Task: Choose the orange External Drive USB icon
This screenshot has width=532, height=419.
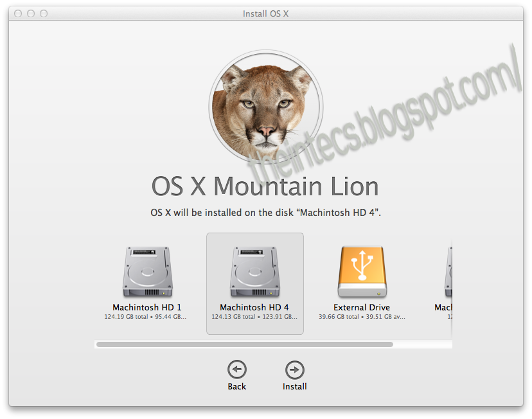Action: [x=362, y=272]
